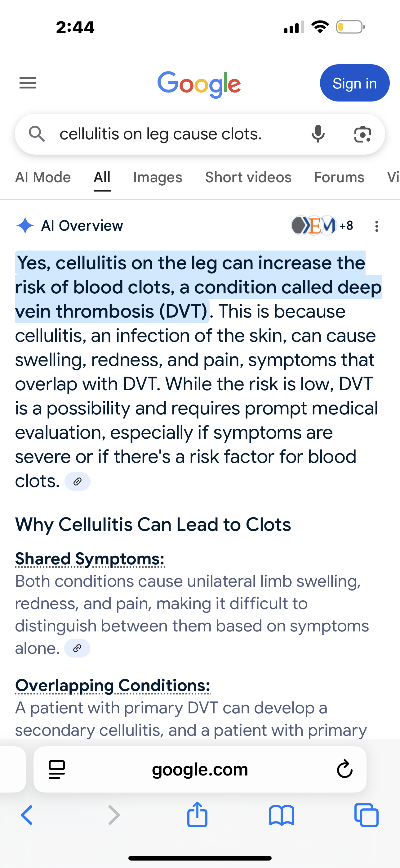Open Safari page settings menu icon
Screen dimensions: 400x868
pos(57,770)
